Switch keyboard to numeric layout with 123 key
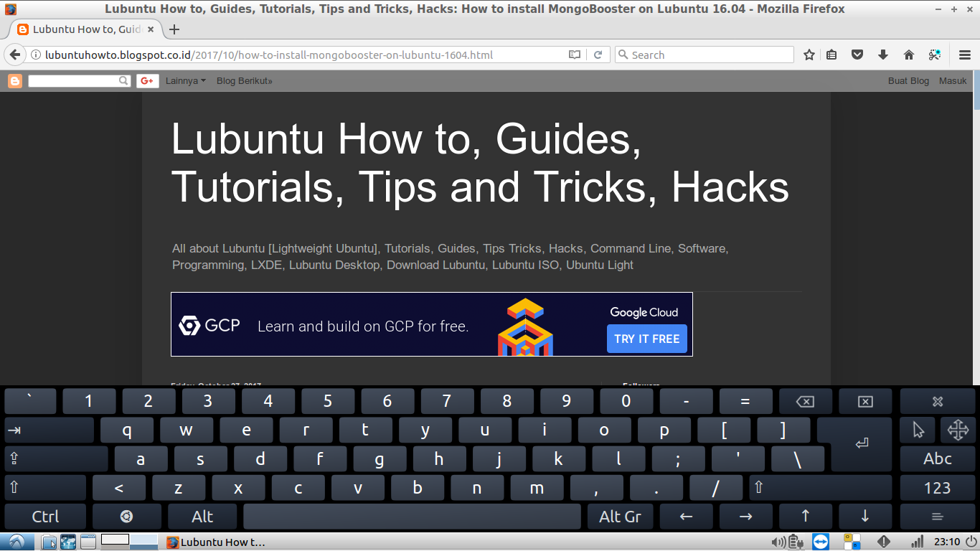This screenshot has height=551, width=980. [939, 487]
